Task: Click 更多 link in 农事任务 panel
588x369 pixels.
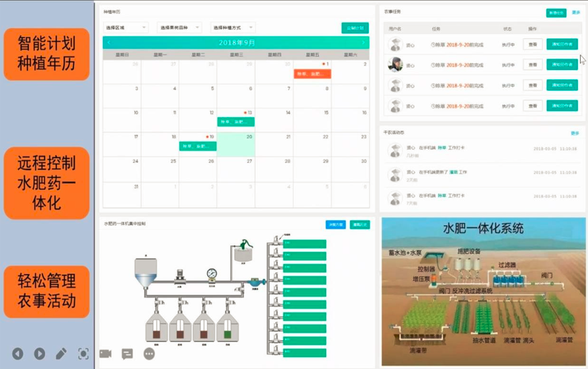Action: pyautogui.click(x=576, y=13)
